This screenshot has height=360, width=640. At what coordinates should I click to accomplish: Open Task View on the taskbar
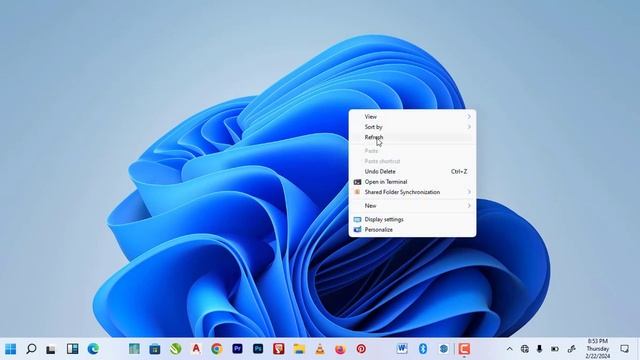click(51, 349)
